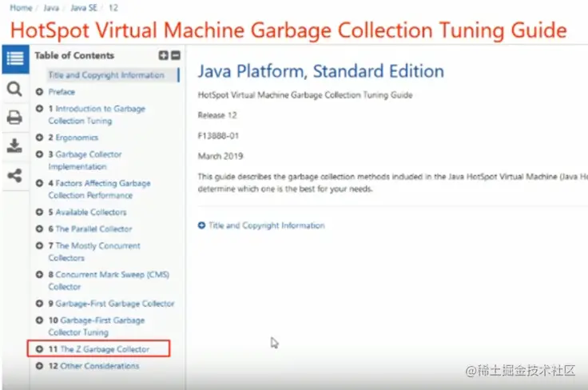Open the Java SE breadcrumb link

pyautogui.click(x=84, y=8)
